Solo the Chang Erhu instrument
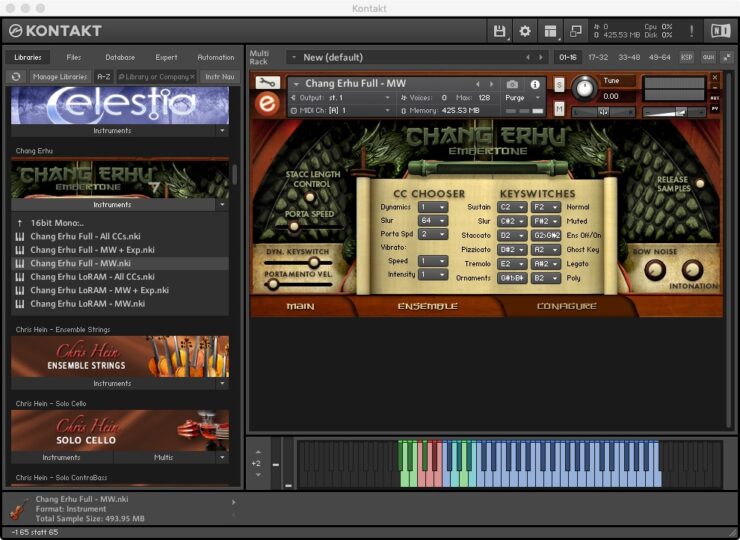The height and width of the screenshot is (540, 740). tap(559, 84)
